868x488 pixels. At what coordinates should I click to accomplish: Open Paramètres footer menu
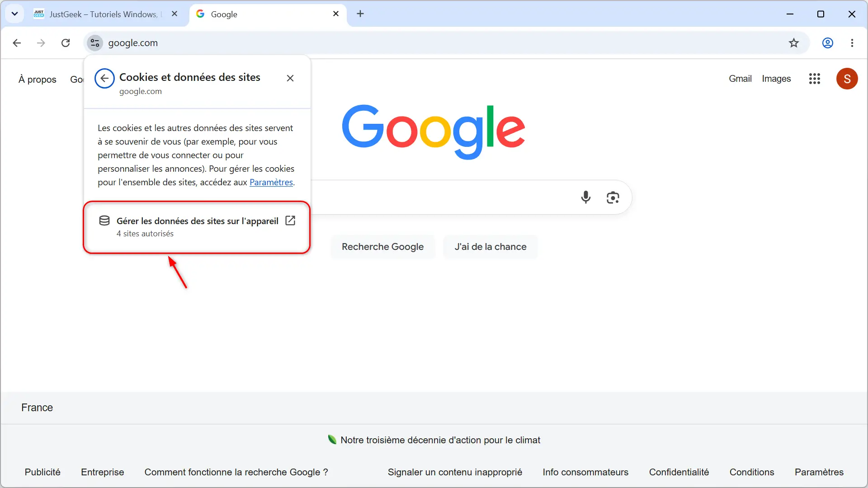pos(819,472)
